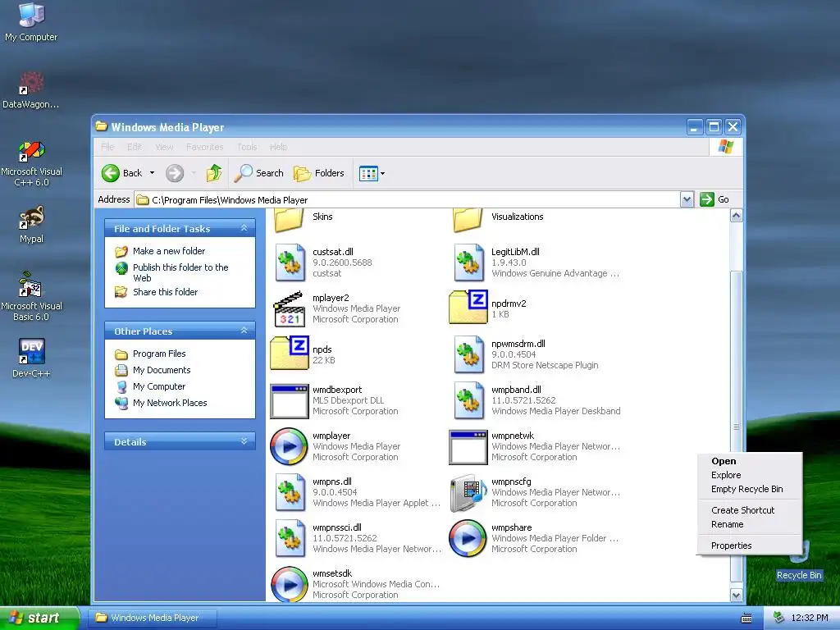The image size is (840, 630).
Task: Choose Rename in the context menu
Action: 750,524
